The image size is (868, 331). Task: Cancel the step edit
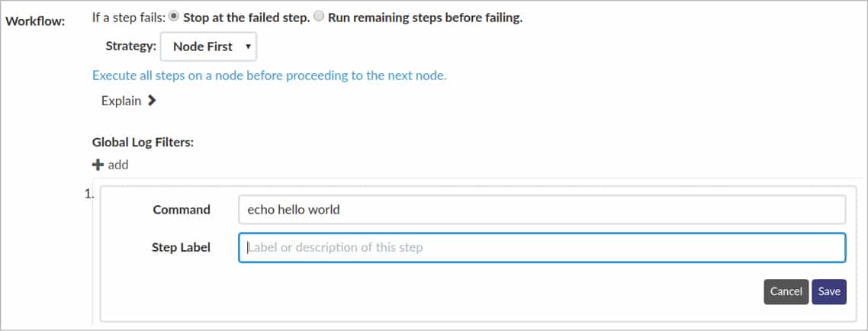point(786,291)
